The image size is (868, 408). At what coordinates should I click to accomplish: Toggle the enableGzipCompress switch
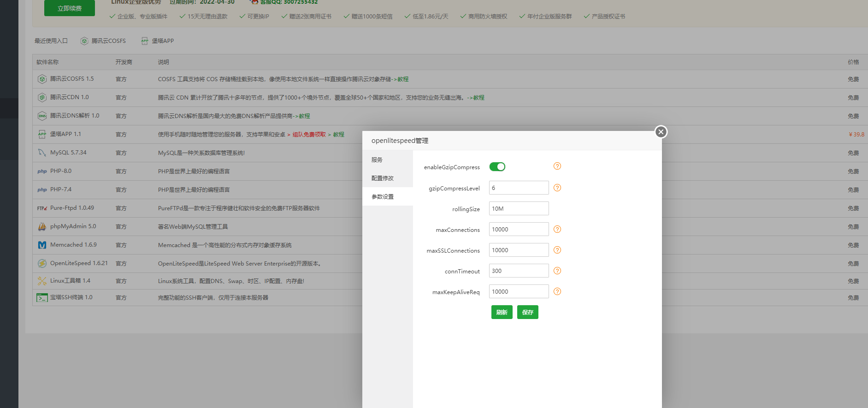pyautogui.click(x=497, y=166)
